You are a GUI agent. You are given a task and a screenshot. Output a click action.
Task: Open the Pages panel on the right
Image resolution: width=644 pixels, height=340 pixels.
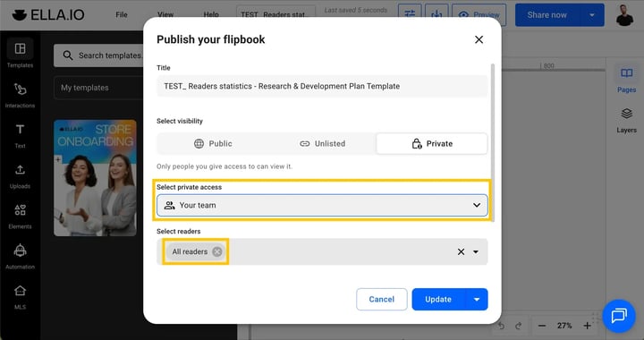(626, 80)
